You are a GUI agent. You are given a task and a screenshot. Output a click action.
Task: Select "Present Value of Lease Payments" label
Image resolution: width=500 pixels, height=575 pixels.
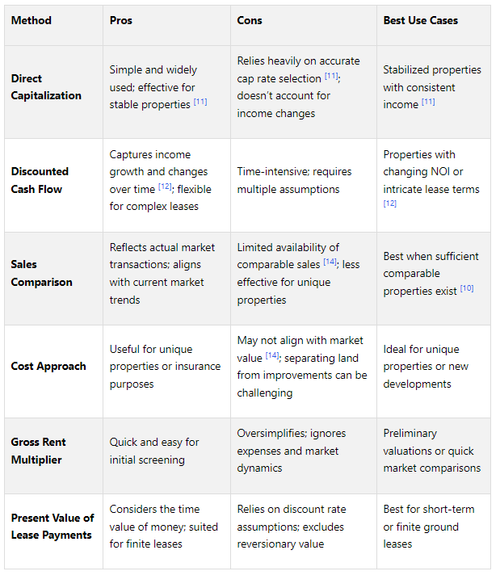click(x=52, y=527)
